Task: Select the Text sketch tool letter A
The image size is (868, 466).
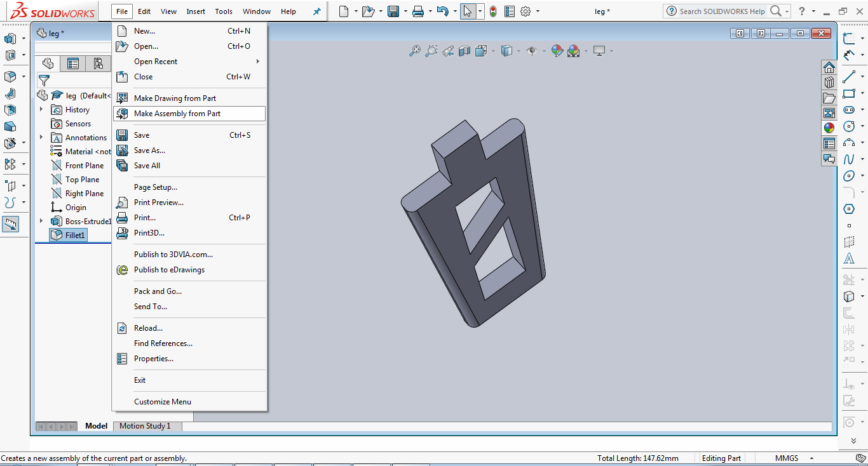Action: point(849,258)
